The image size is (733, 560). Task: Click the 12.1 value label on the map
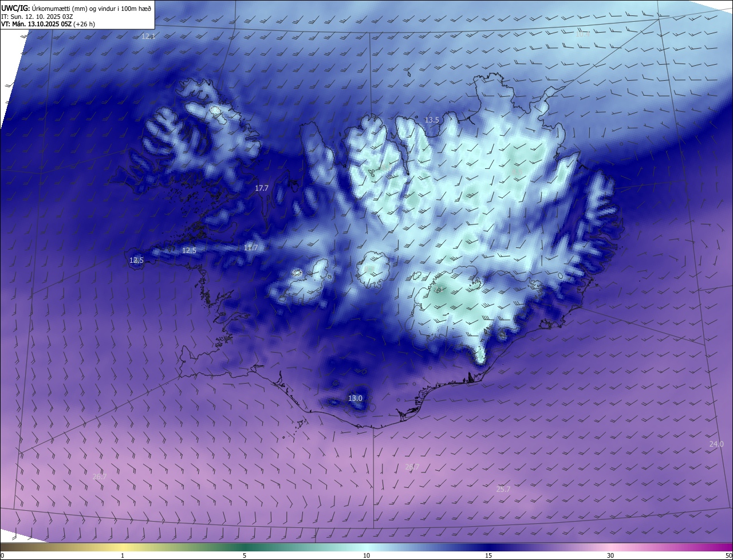pyautogui.click(x=148, y=36)
